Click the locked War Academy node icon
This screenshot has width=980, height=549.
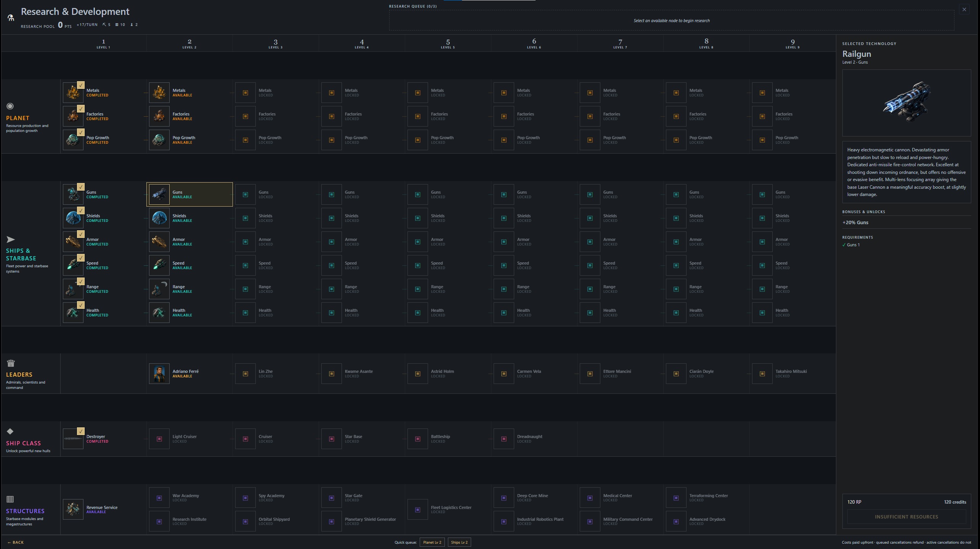(159, 498)
